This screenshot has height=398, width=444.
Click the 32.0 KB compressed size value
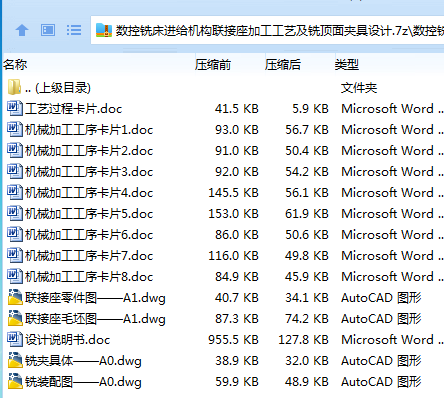pyautogui.click(x=307, y=361)
